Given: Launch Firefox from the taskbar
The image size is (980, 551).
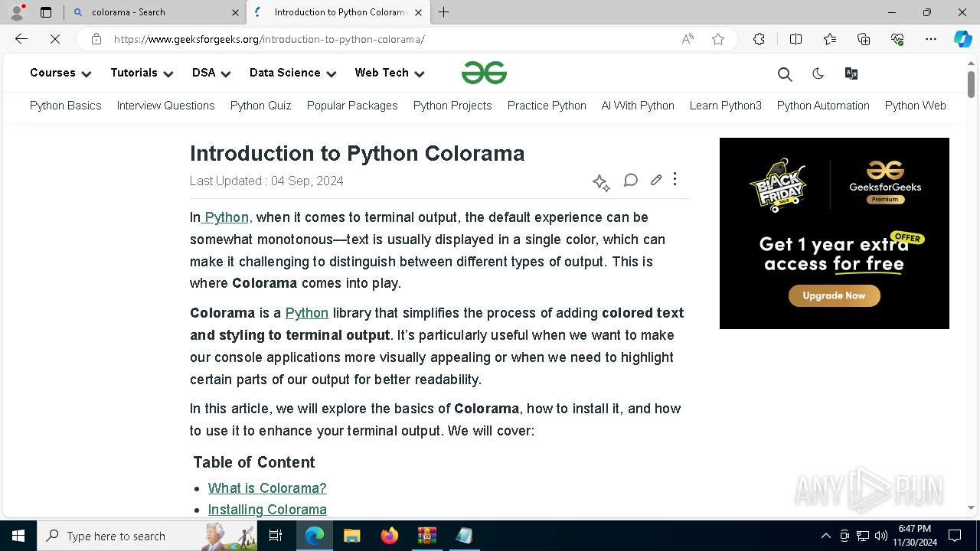Looking at the screenshot, I should [x=389, y=536].
